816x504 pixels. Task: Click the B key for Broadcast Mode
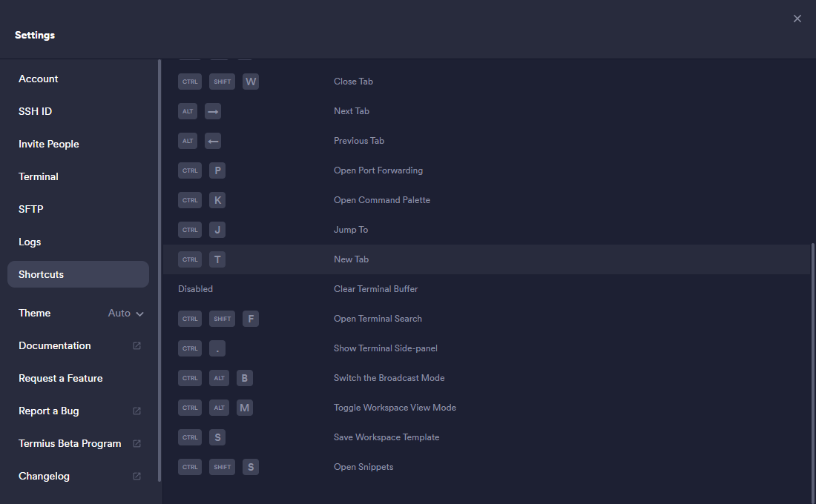tap(245, 378)
